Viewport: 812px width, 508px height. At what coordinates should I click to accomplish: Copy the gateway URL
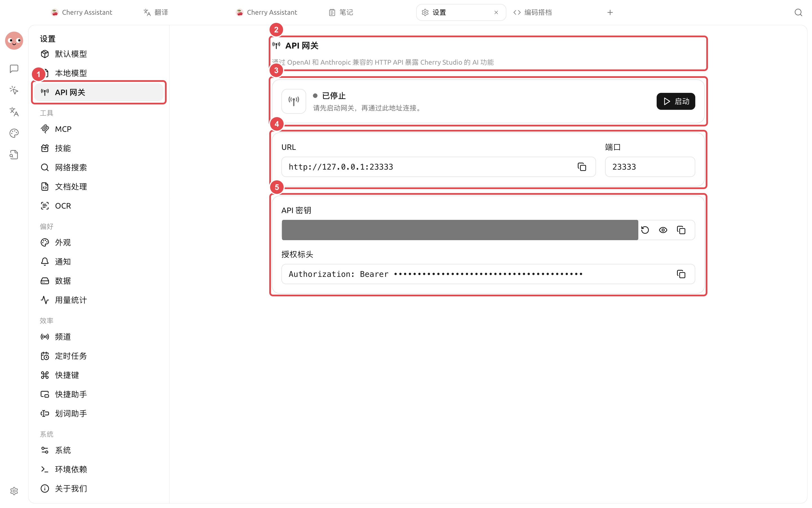click(x=582, y=167)
